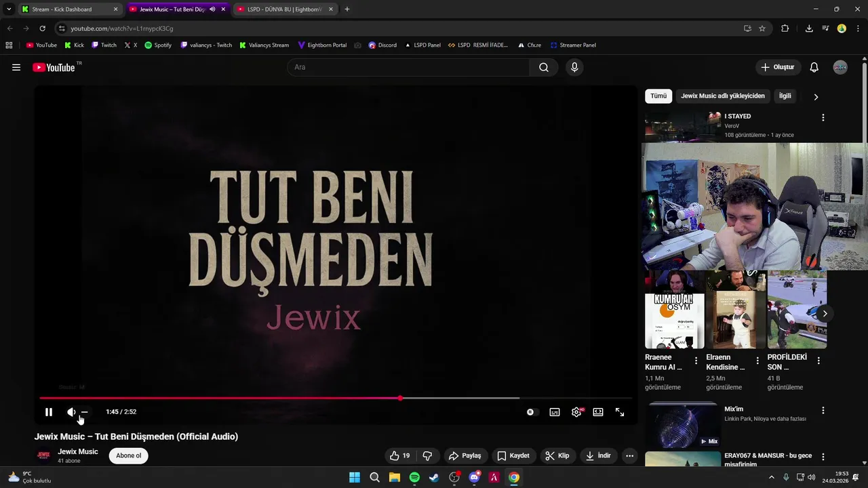Viewport: 868px width, 488px height.
Task: Open options for ERAY067 & MANSUR video
Action: coord(823,457)
